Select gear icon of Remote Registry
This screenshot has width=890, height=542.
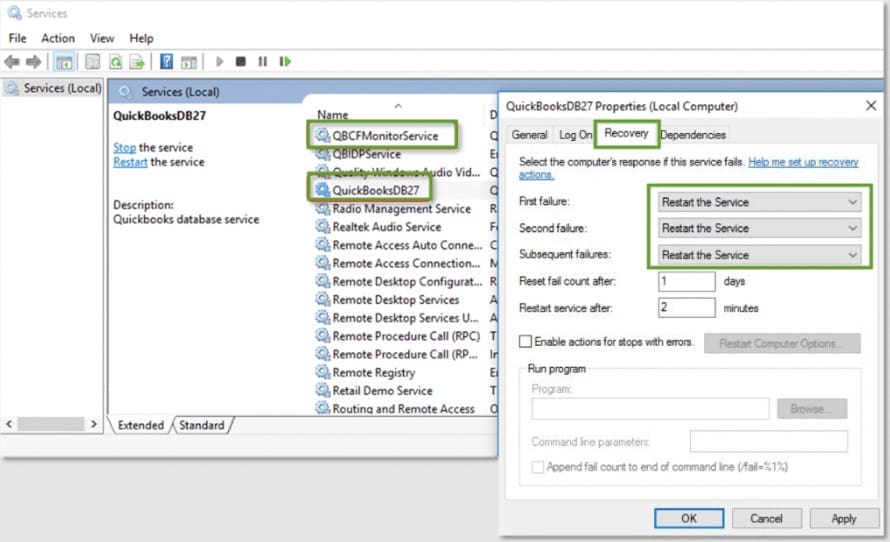tap(322, 372)
